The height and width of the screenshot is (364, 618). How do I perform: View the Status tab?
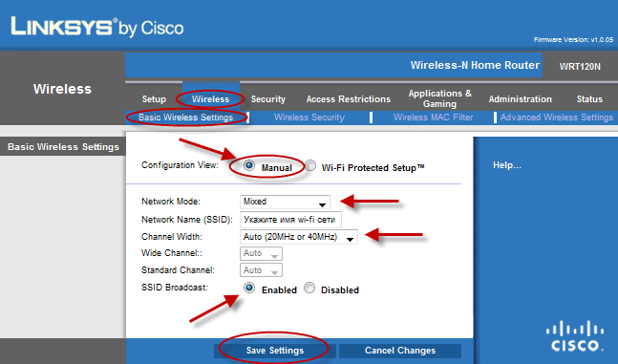pyautogui.click(x=589, y=99)
